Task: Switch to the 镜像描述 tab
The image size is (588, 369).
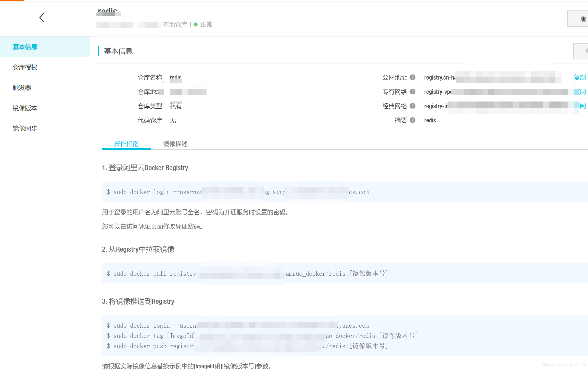Action: pos(175,144)
